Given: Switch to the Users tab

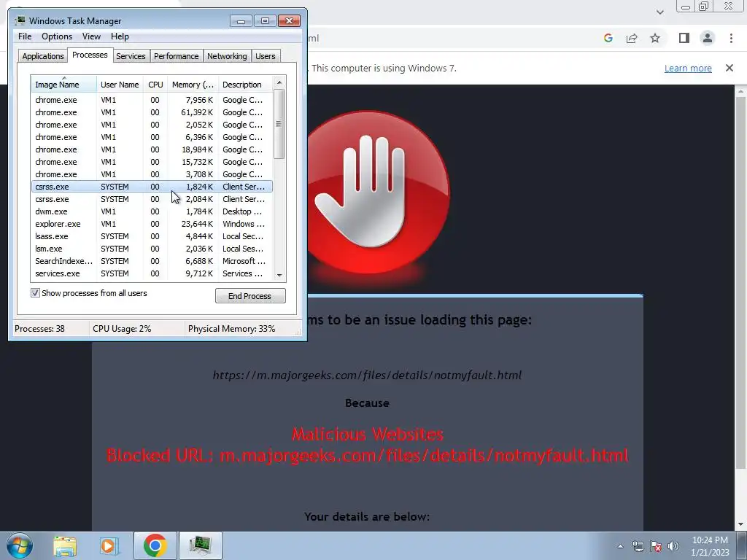Looking at the screenshot, I should 266,56.
